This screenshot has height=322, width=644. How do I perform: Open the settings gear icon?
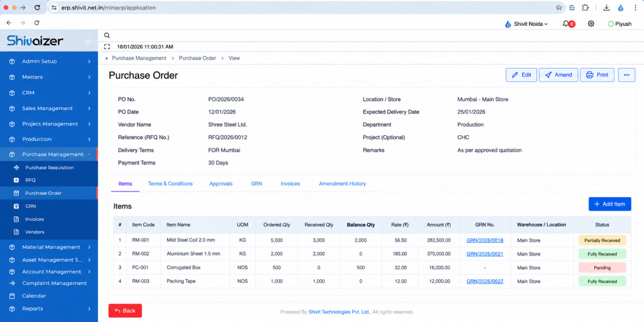click(591, 24)
